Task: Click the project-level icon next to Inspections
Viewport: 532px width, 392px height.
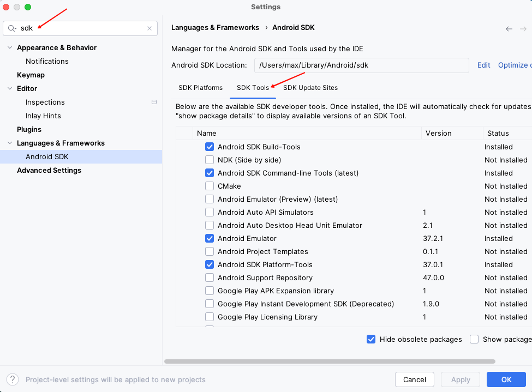Action: (154, 102)
